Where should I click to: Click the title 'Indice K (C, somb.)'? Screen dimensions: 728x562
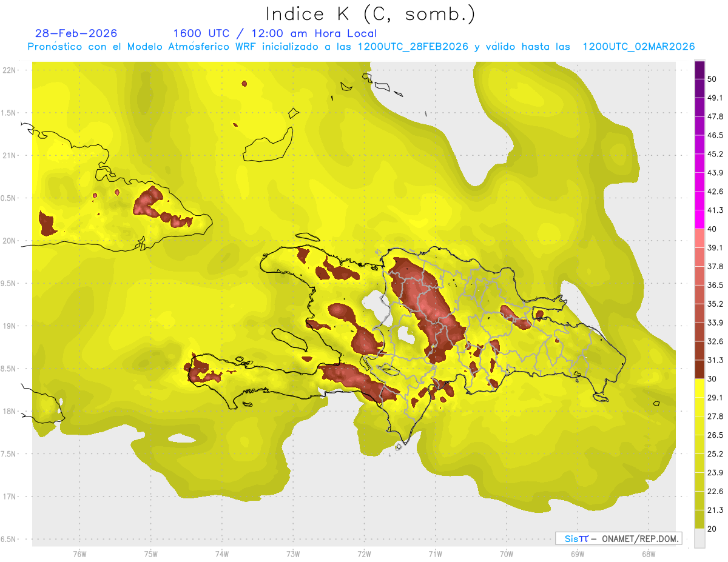pos(371,14)
